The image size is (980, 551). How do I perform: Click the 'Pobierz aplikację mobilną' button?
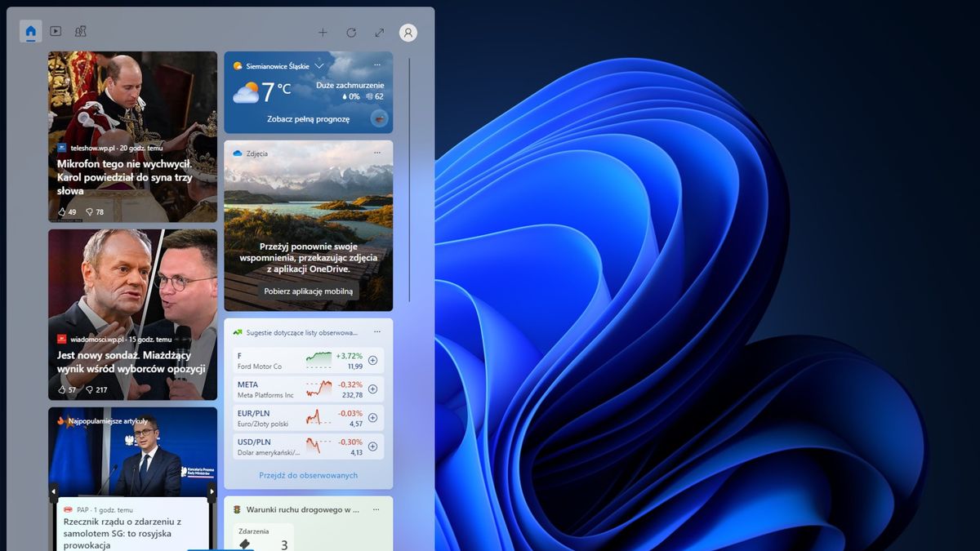309,291
